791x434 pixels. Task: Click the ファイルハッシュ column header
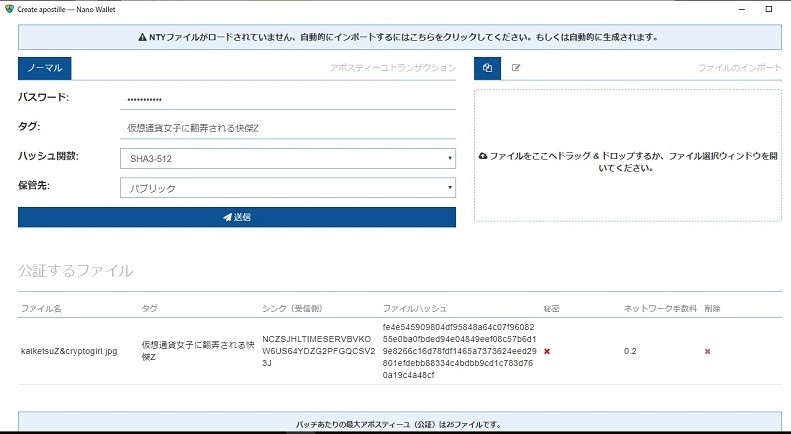pyautogui.click(x=415, y=308)
